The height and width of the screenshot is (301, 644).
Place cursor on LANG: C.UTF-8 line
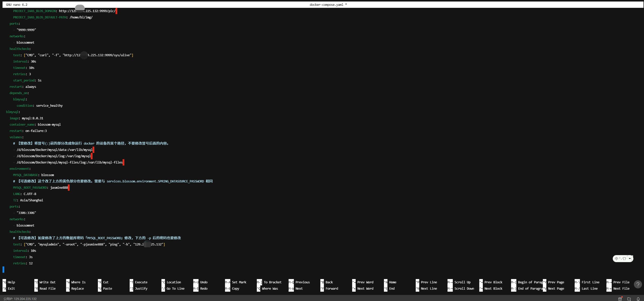(x=24, y=194)
